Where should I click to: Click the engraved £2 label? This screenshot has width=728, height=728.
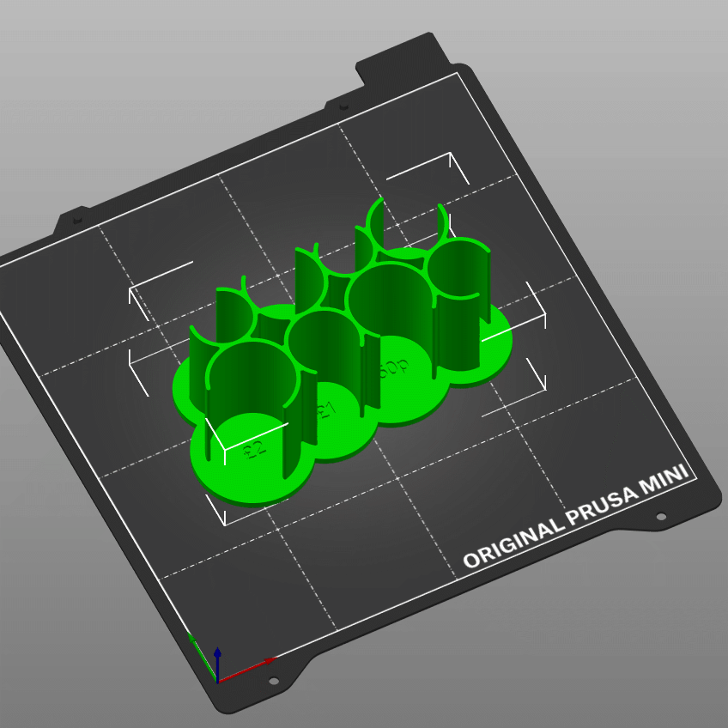tap(255, 450)
